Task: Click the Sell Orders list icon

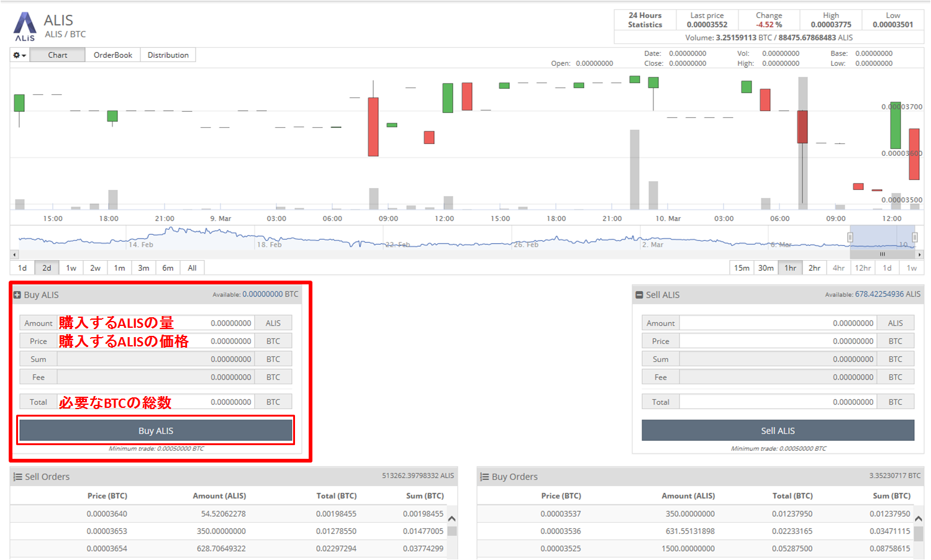Action: coord(17,477)
